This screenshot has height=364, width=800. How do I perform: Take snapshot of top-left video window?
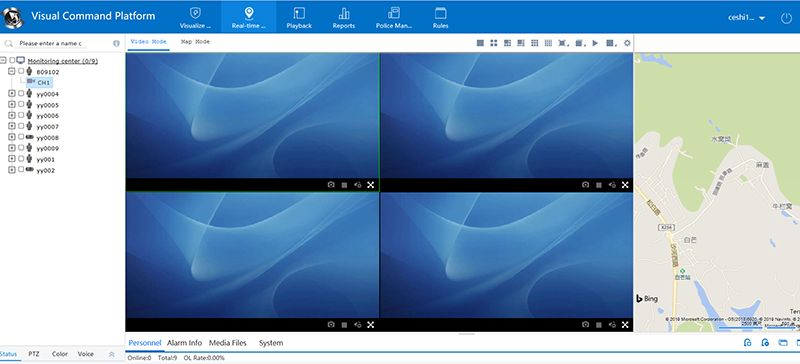pos(331,185)
